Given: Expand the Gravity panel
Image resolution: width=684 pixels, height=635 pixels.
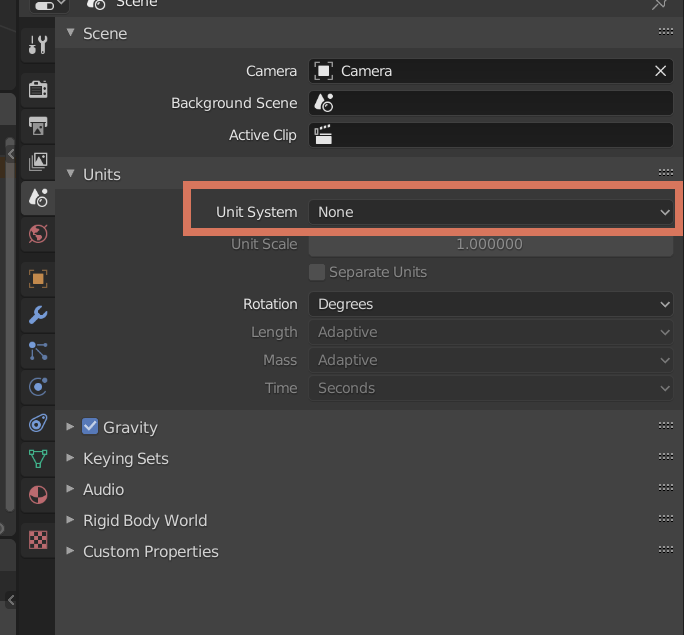Looking at the screenshot, I should (x=70, y=427).
